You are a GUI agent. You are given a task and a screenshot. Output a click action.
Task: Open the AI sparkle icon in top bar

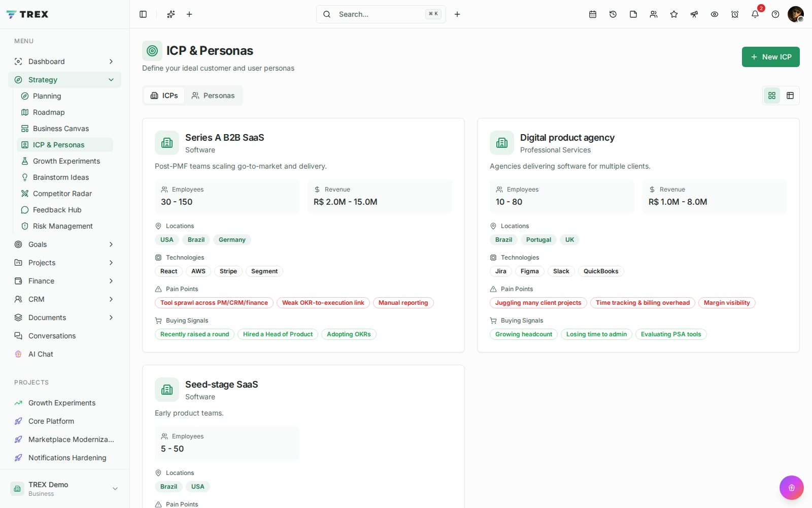(171, 14)
